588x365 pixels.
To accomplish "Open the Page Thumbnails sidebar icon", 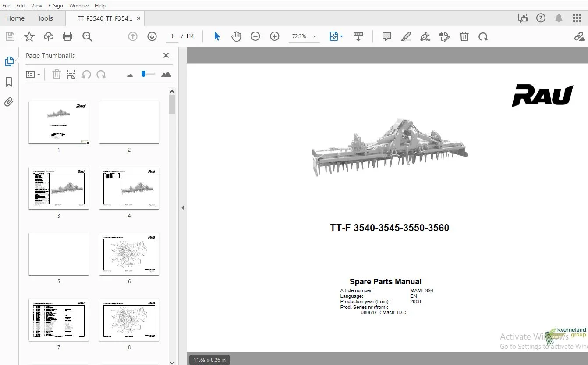I will (x=9, y=61).
